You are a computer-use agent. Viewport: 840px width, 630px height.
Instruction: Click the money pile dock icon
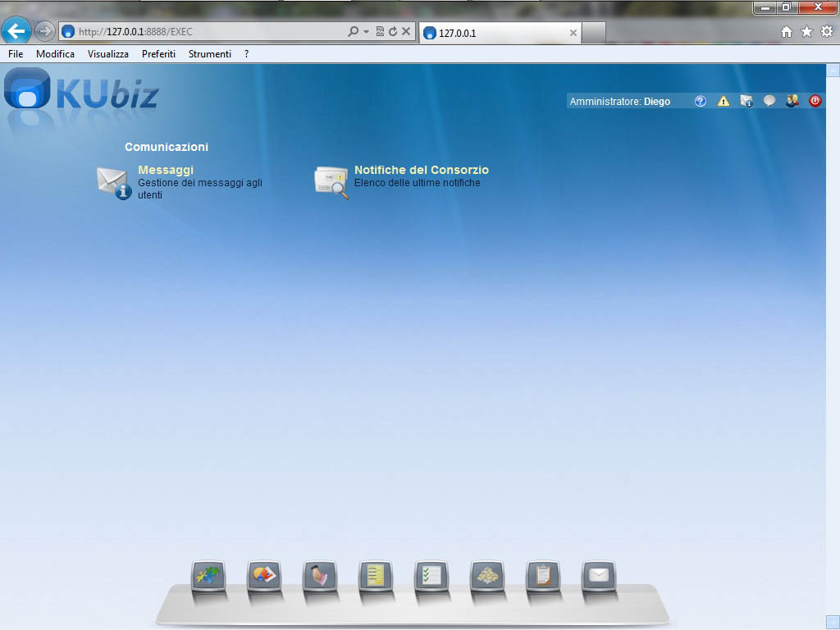487,576
